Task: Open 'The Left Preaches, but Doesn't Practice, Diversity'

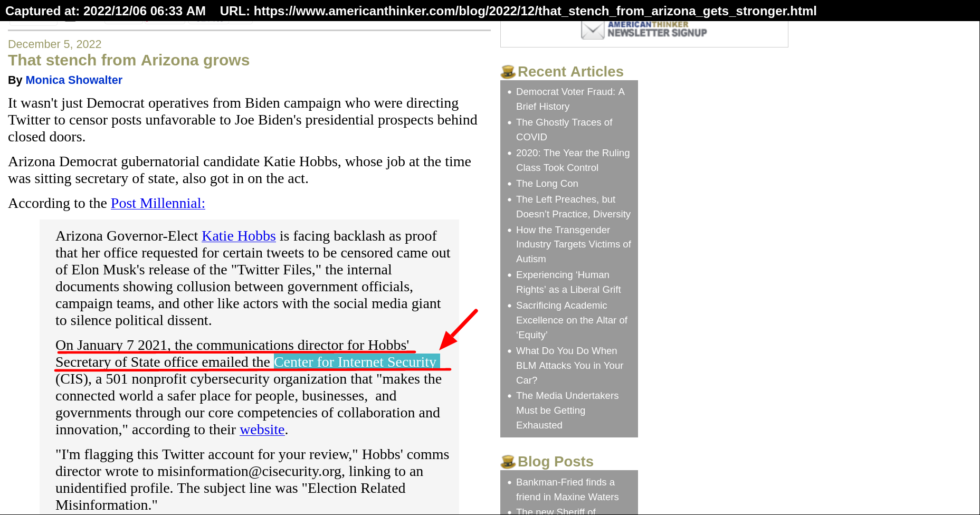Action: [573, 207]
